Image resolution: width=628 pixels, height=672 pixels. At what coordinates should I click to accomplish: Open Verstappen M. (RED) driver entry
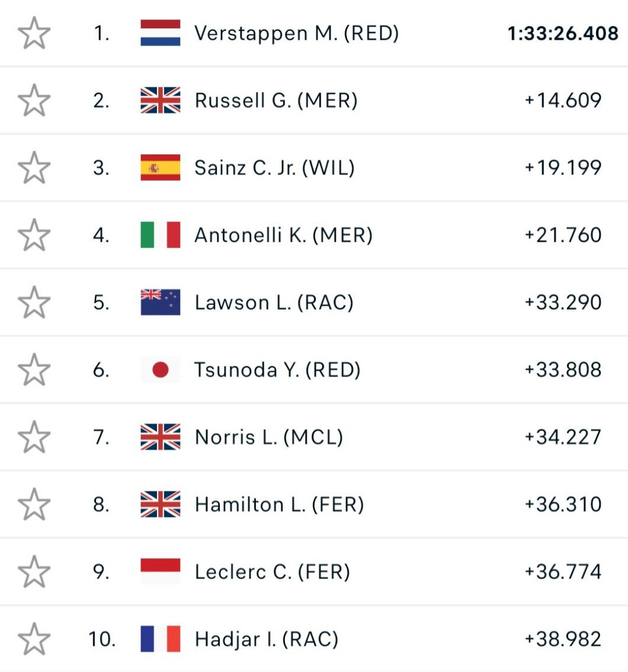(296, 33)
